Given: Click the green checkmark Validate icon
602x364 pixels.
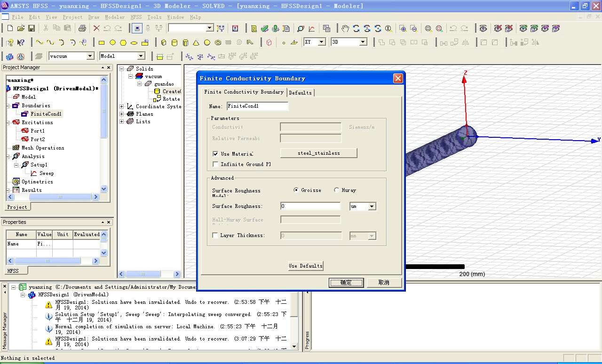Looking at the screenshot, I should tap(265, 28).
